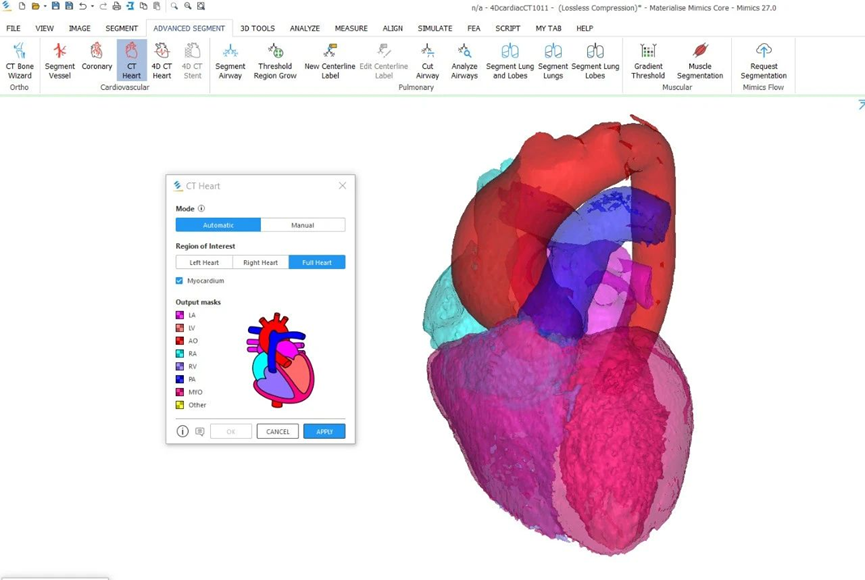The height and width of the screenshot is (580, 865).
Task: Click the second magnifier Zoom icon
Action: 188,6
